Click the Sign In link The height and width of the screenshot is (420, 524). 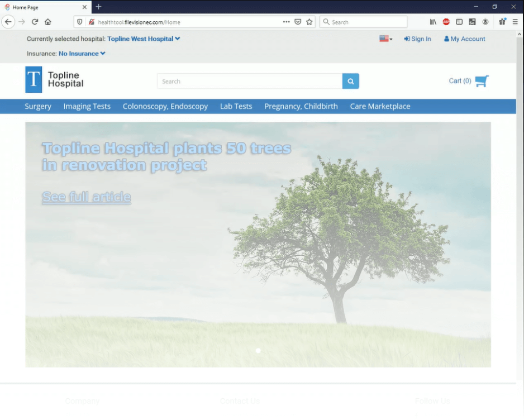(x=417, y=39)
